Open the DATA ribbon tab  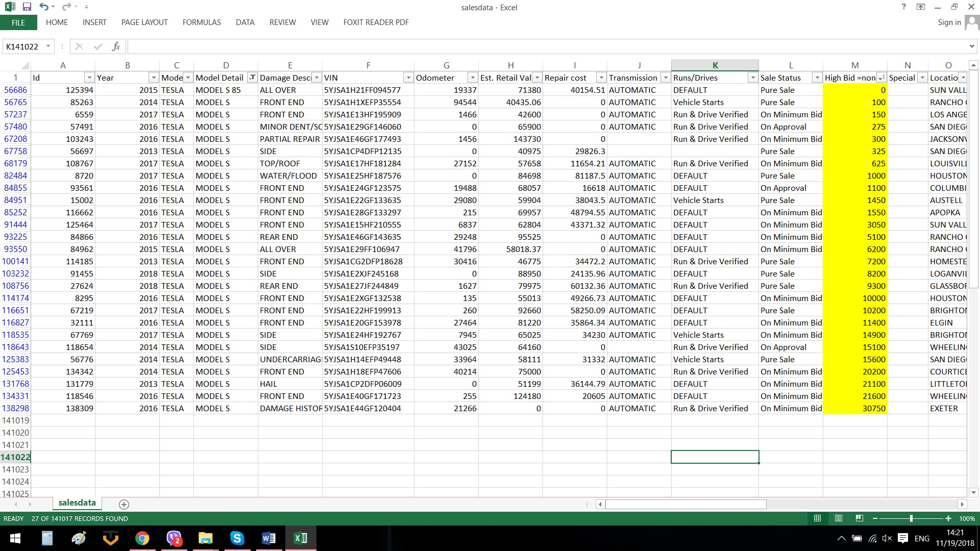click(245, 22)
